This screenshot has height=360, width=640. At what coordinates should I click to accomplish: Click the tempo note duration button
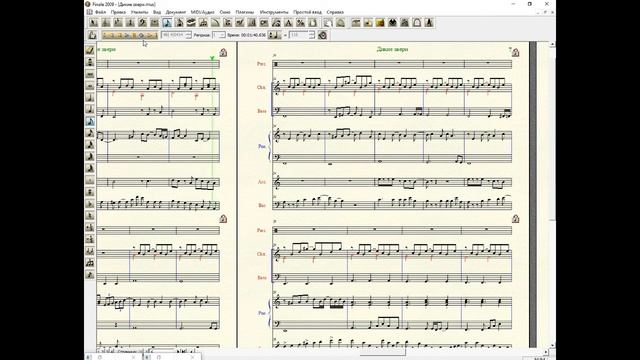click(274, 35)
